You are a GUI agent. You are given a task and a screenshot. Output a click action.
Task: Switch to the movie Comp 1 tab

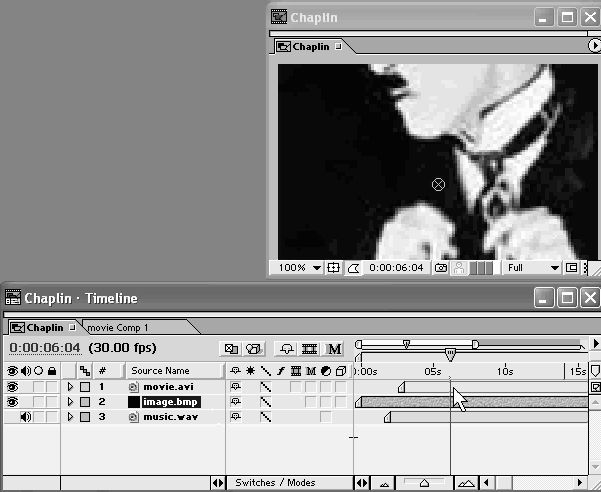click(x=118, y=327)
